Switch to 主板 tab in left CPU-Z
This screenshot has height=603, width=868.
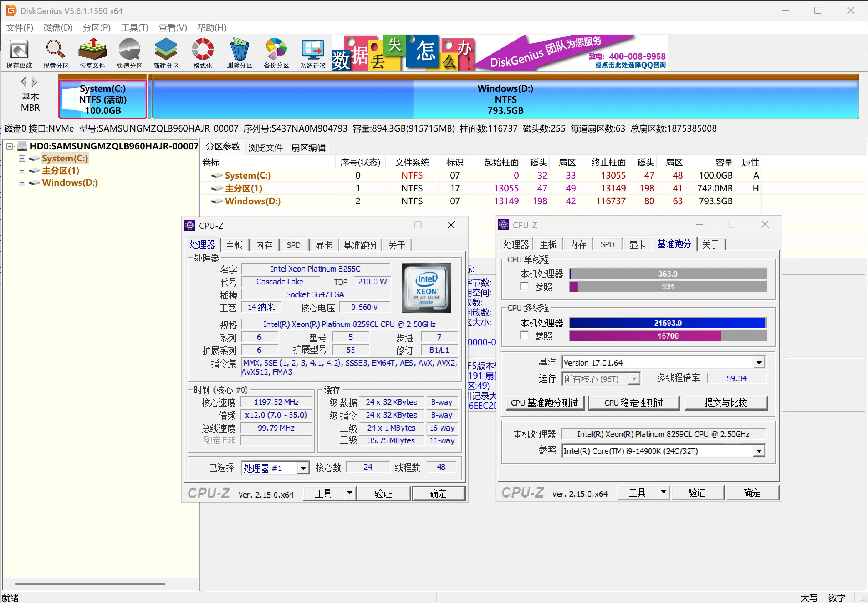point(234,245)
